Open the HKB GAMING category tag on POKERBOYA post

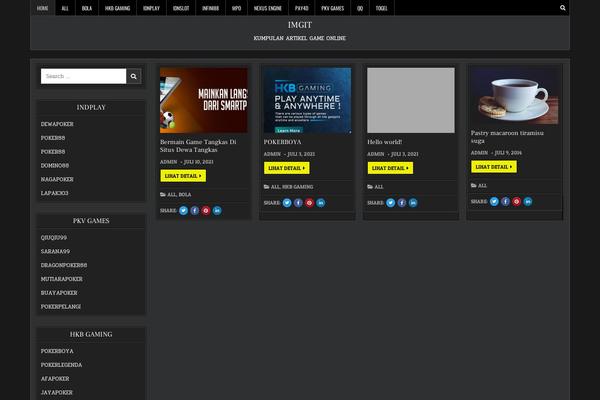point(298,187)
